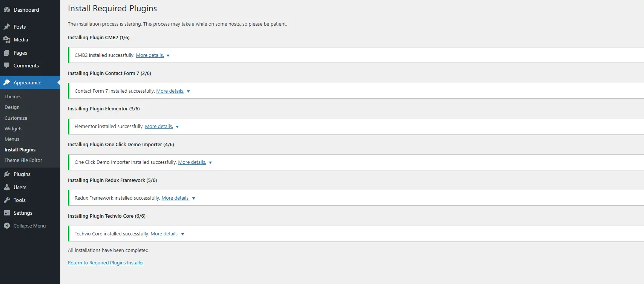Expand Elementor details arrow

(x=177, y=127)
